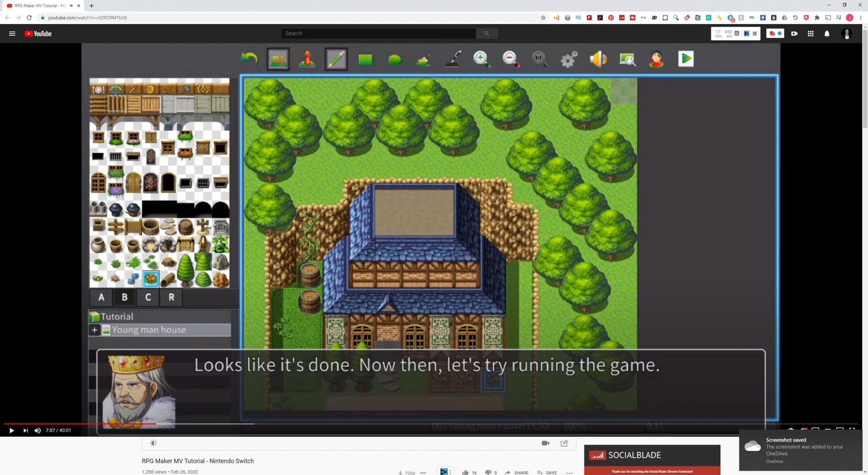Image resolution: width=868 pixels, height=475 pixels.
Task: Seek on the red video progress bar
Action: (80, 424)
